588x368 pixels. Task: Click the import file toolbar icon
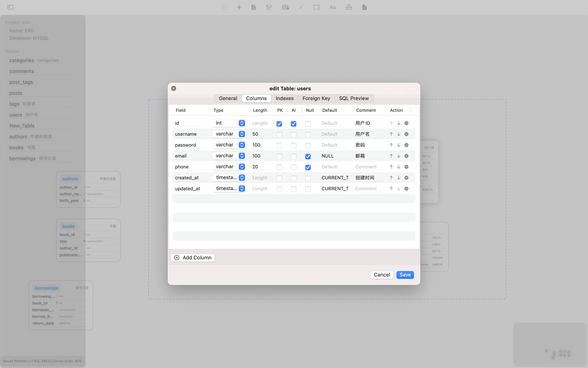(254, 7)
